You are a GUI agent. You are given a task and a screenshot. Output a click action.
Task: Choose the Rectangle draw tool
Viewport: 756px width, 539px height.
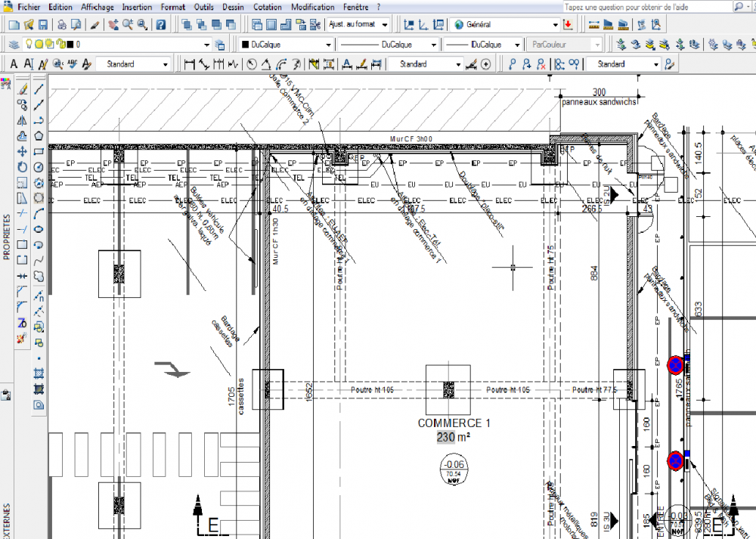[39, 151]
